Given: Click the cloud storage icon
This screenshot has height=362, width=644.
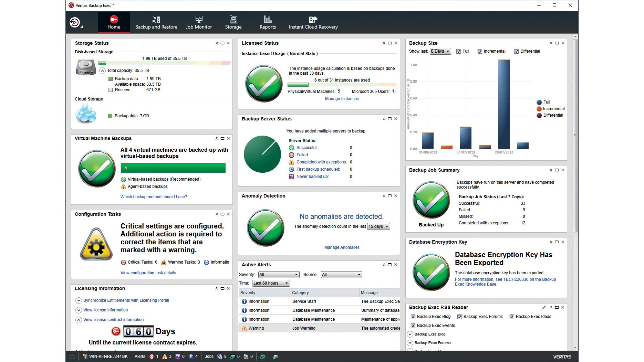Looking at the screenshot, I should pos(86,114).
